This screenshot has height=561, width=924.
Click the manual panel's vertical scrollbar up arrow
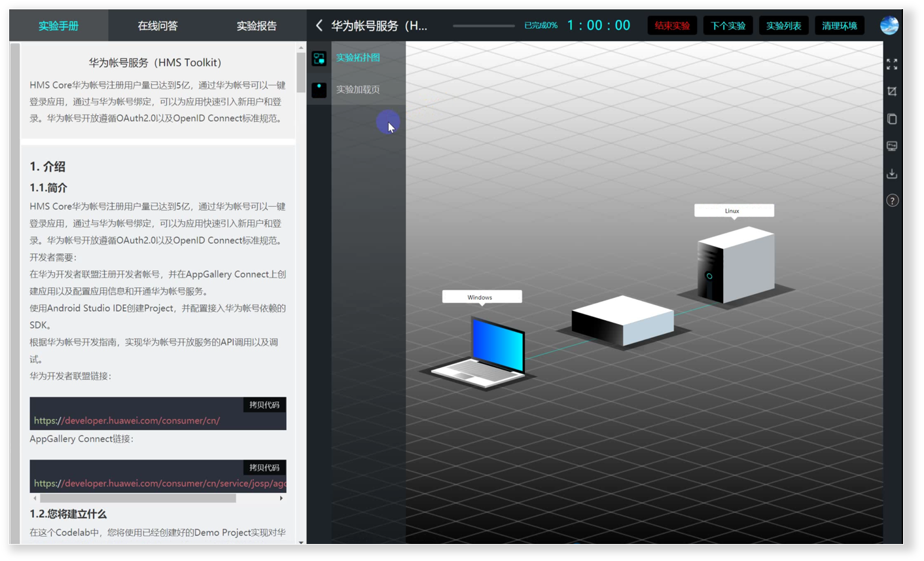tap(301, 47)
